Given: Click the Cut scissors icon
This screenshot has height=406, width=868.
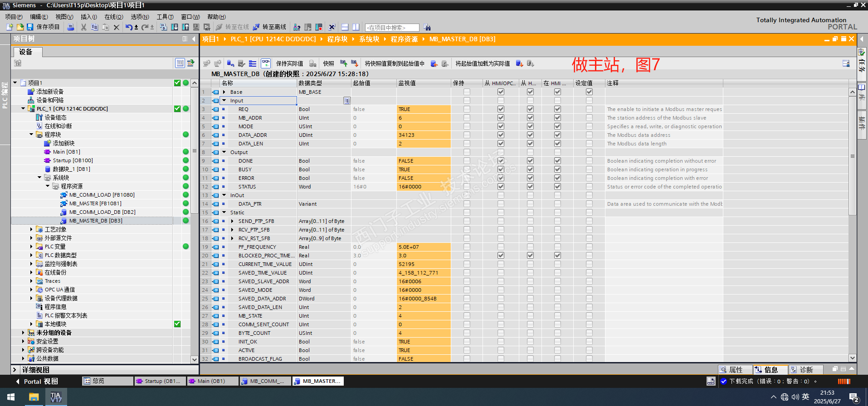Looking at the screenshot, I should point(83,27).
